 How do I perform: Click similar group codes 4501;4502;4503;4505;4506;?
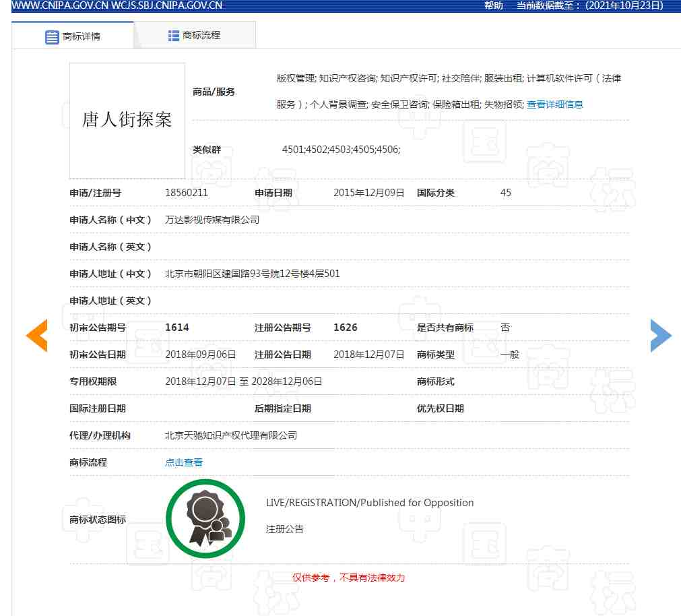[x=341, y=150]
